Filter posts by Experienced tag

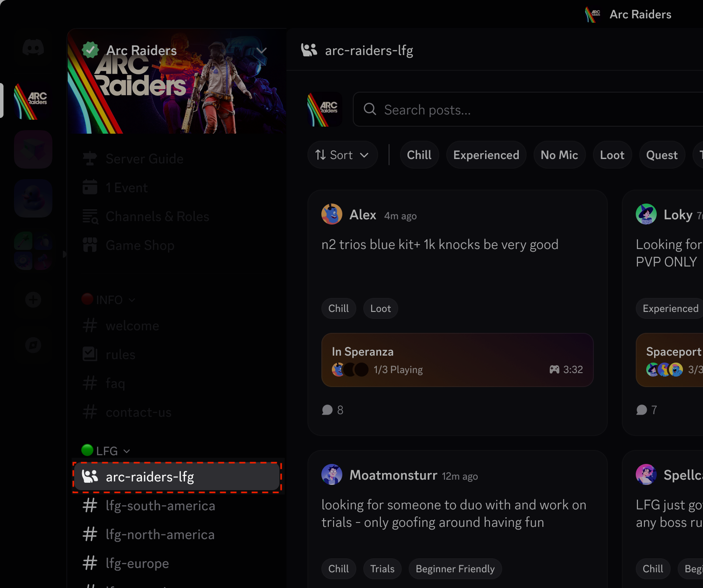tap(486, 155)
